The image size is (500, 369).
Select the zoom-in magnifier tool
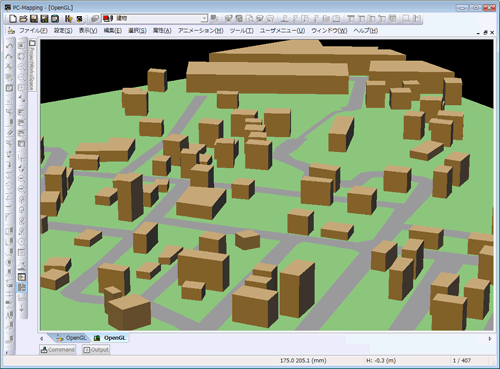click(x=21, y=67)
